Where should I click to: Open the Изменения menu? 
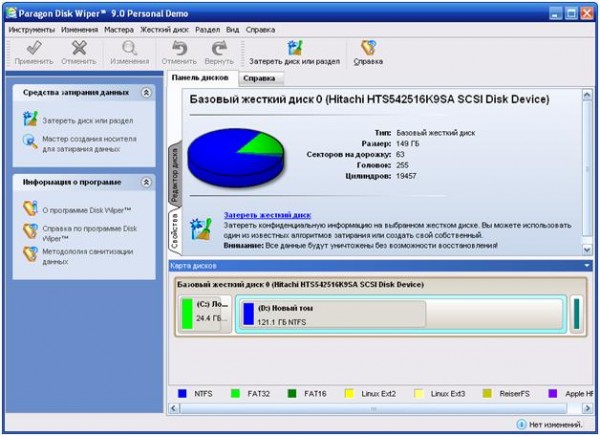(x=79, y=30)
